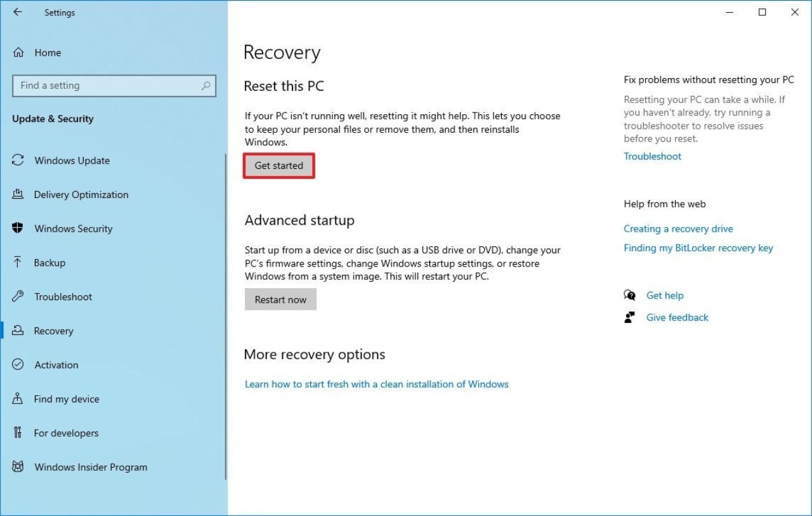Screen dimensions: 812x516
Task: Click the search magnifier icon in Find a setting
Action: [206, 86]
